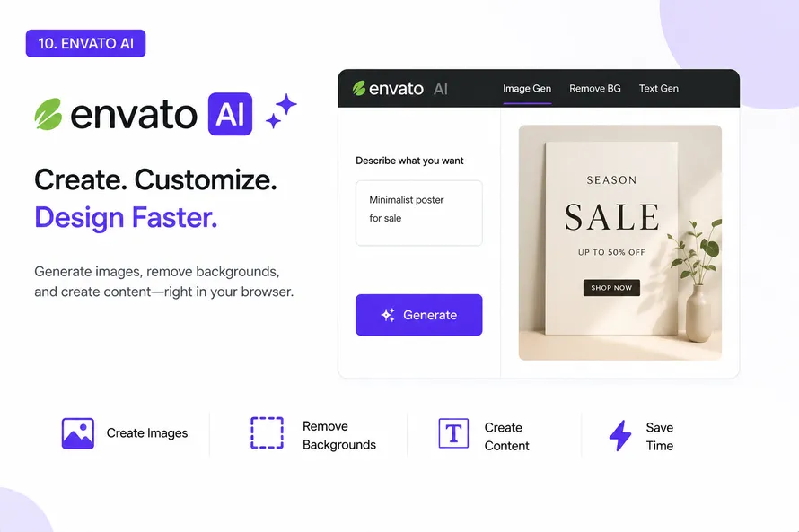The height and width of the screenshot is (532, 799).
Task: Click the Create Images picture icon
Action: pyautogui.click(x=78, y=433)
